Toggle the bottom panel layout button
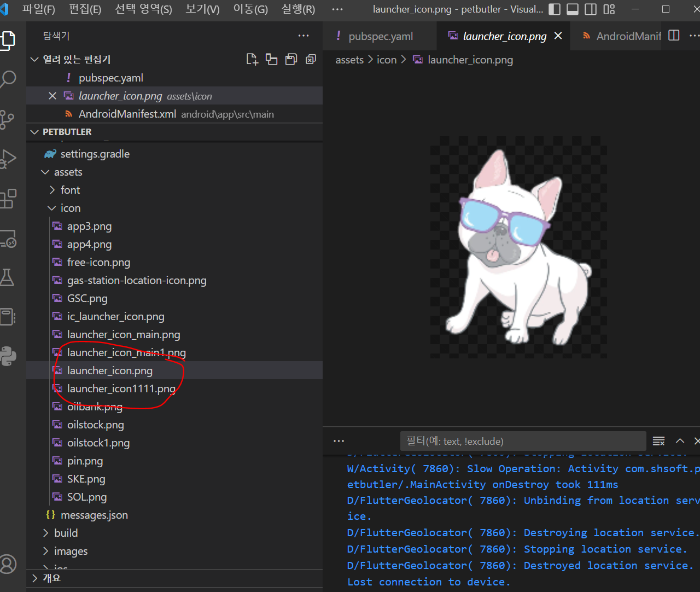The width and height of the screenshot is (700, 592). coord(573,9)
